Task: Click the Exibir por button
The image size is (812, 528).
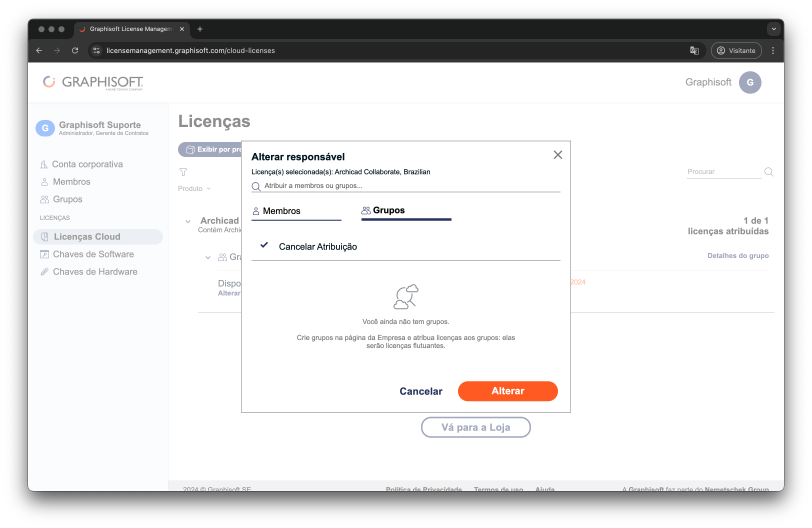Action: point(210,149)
